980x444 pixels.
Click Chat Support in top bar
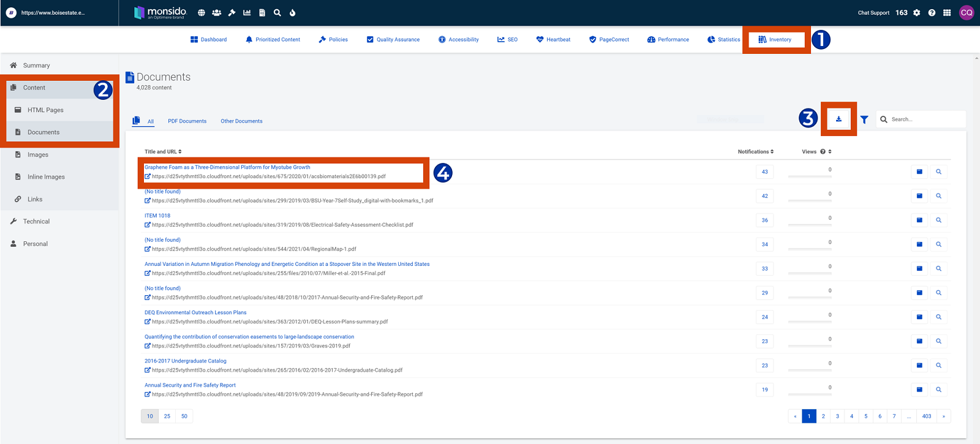(873, 13)
